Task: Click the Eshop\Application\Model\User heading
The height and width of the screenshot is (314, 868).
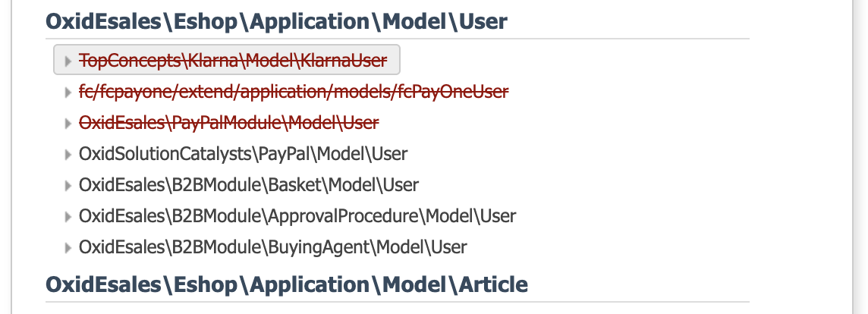Action: tap(276, 21)
